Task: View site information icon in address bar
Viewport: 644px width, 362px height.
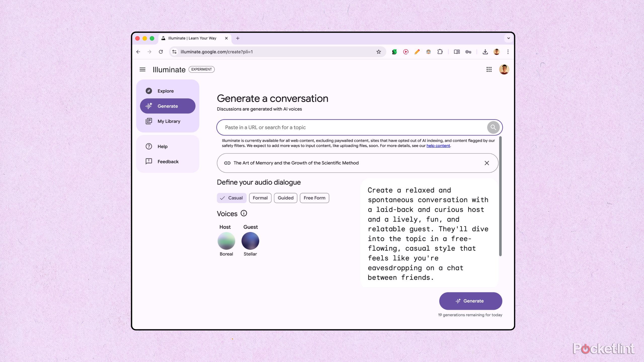Action: (x=174, y=52)
